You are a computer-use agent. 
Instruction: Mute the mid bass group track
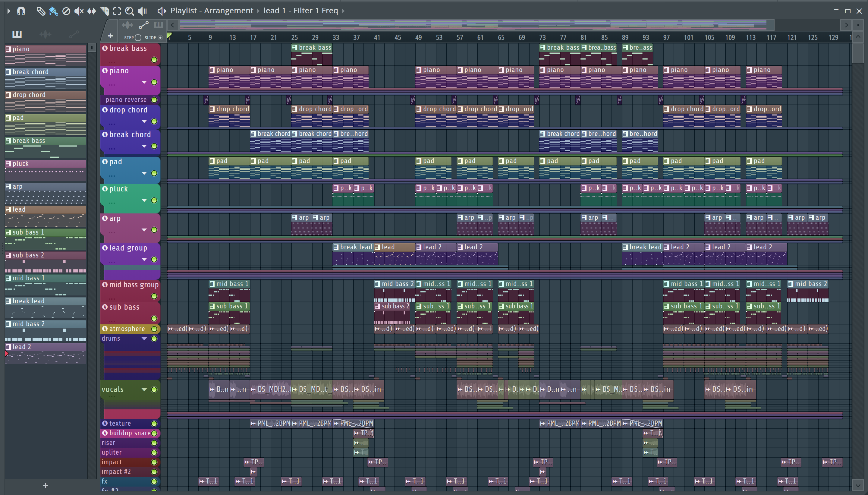click(x=154, y=296)
